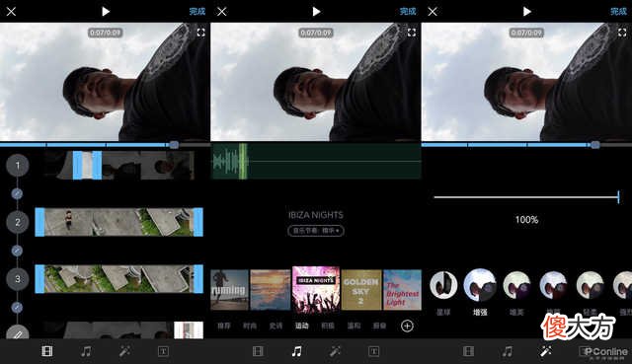Tap the left trim handle of clip 2
This screenshot has width=632, height=364.
(x=39, y=222)
